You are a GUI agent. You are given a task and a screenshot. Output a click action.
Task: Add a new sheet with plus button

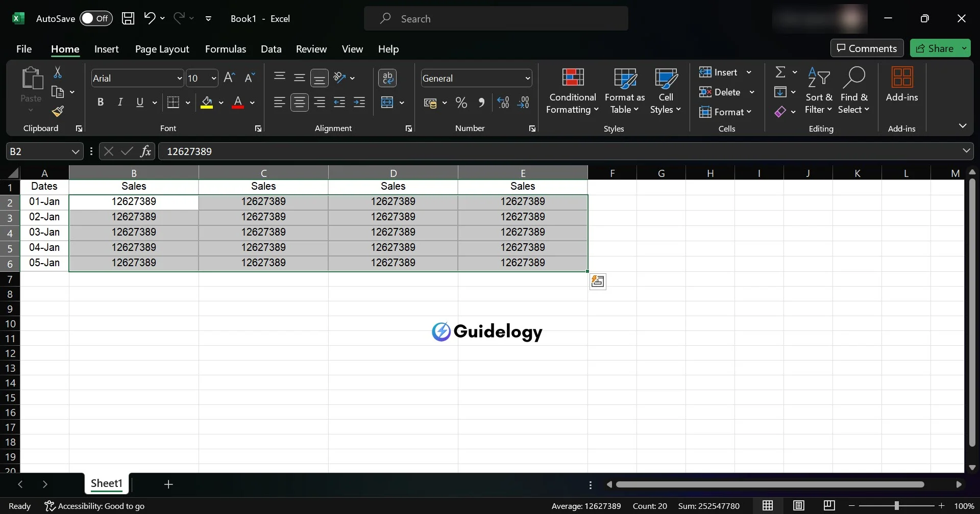(168, 484)
